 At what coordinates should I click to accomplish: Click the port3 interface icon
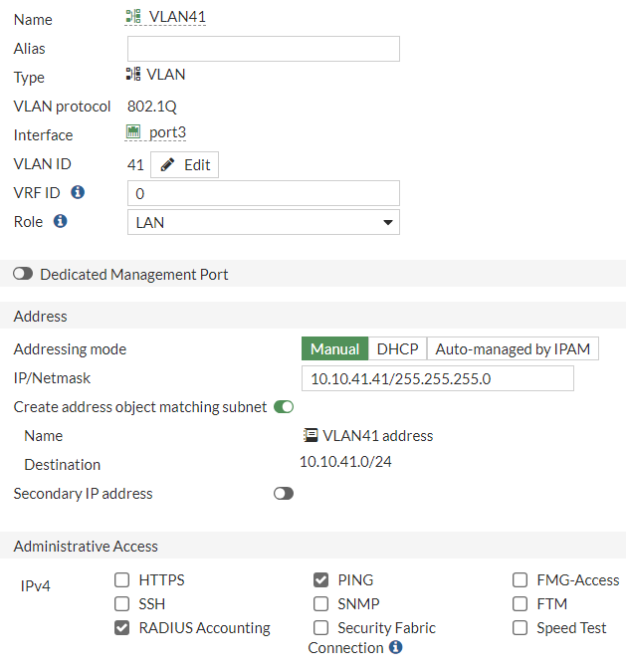pyautogui.click(x=134, y=132)
